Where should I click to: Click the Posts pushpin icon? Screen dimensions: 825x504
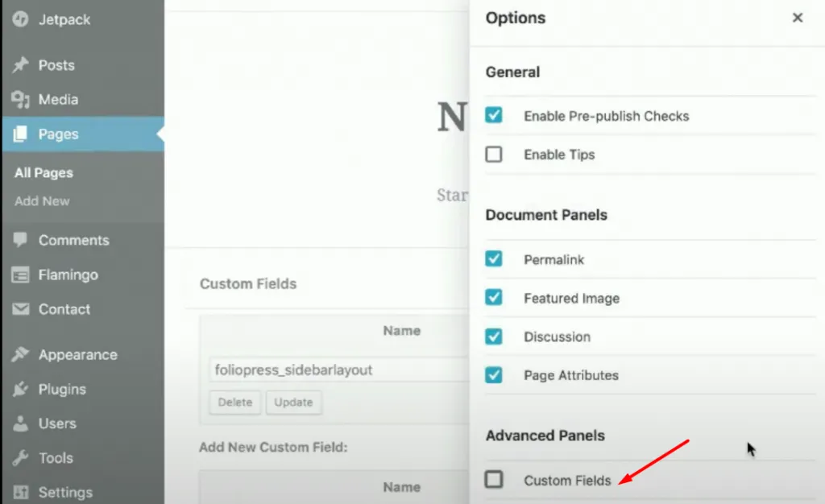(20, 65)
